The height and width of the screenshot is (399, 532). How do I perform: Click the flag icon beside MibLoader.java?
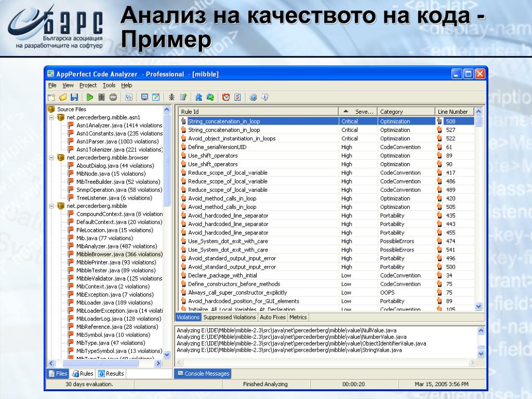coord(71,303)
